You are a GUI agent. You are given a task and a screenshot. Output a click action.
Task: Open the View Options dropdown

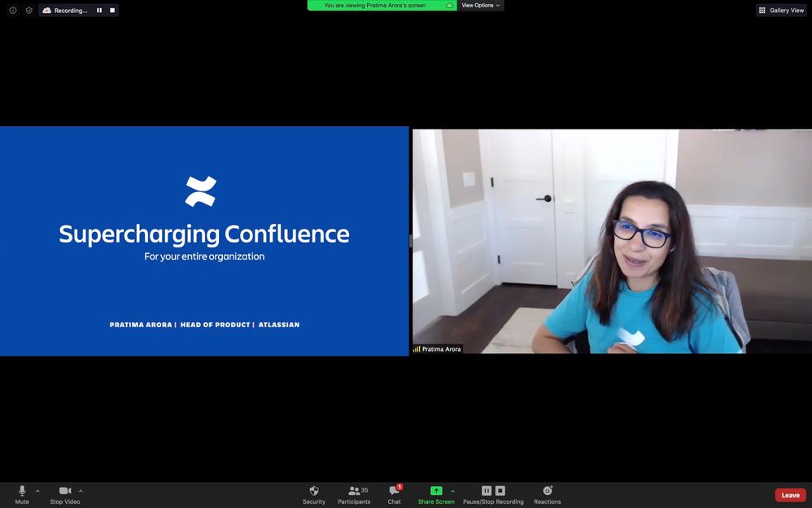click(481, 5)
